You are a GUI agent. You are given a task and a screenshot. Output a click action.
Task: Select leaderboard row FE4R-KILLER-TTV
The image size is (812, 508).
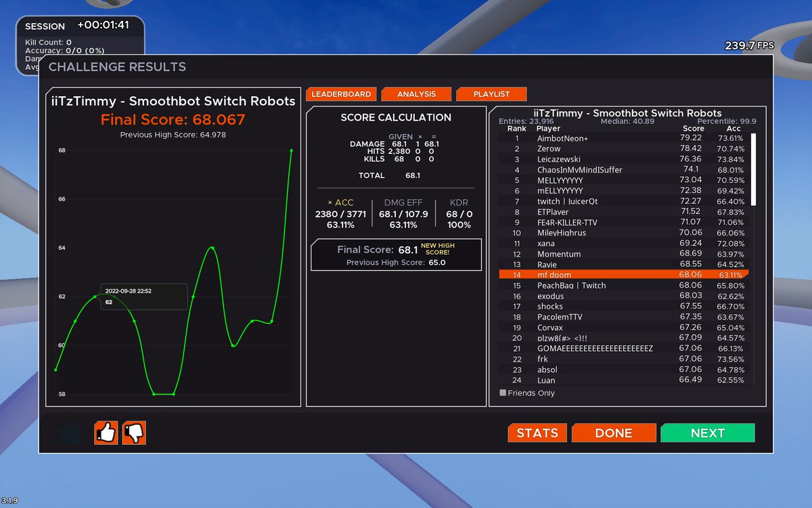(625, 222)
